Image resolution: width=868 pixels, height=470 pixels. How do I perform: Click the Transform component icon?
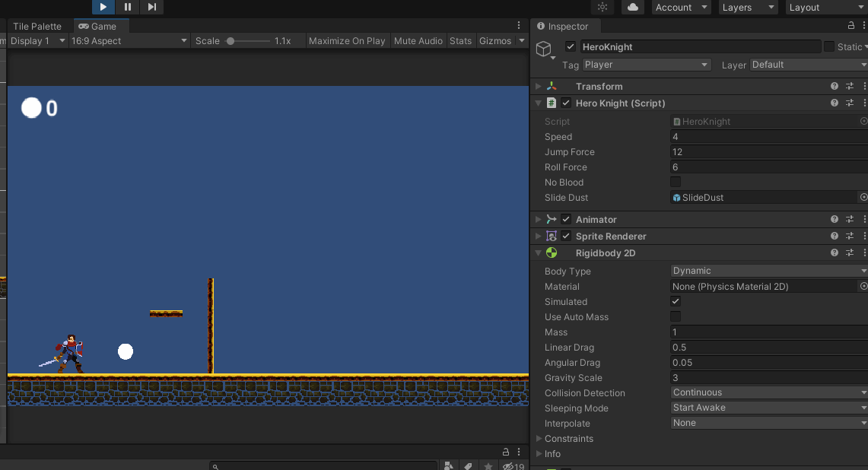coord(550,86)
